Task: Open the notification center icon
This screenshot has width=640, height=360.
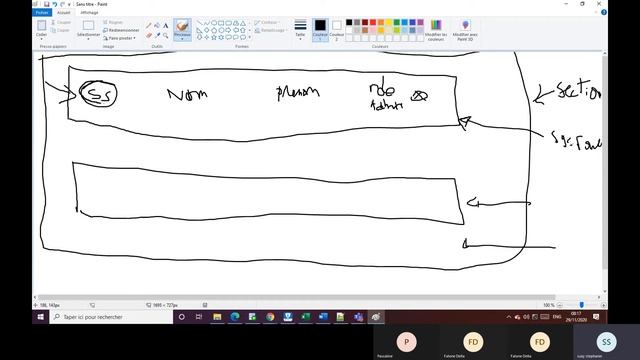Action: tap(596, 317)
